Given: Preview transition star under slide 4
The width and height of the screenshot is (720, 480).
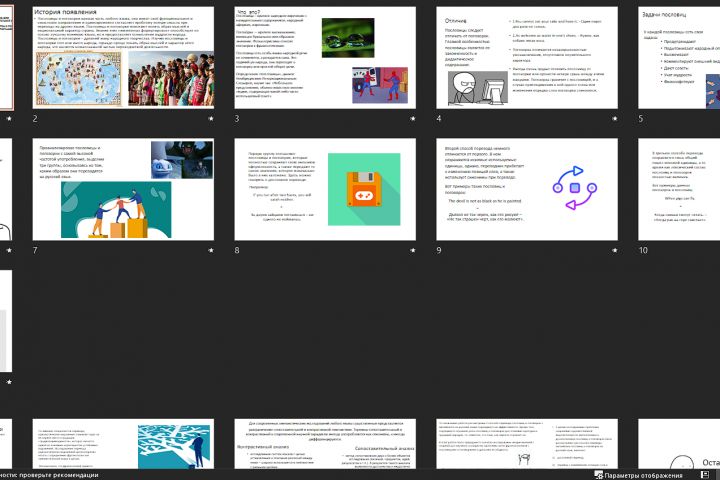Looking at the screenshot, I should (615, 119).
